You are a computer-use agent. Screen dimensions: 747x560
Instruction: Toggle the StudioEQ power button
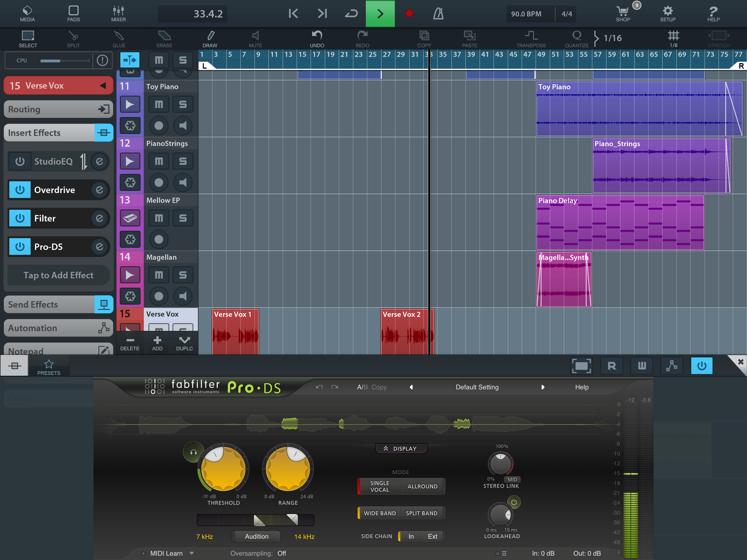(20, 161)
